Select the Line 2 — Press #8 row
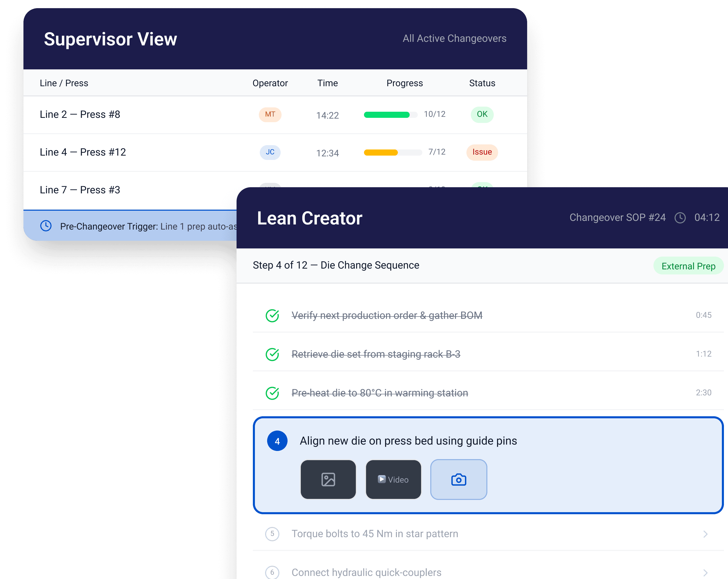Image resolution: width=728 pixels, height=579 pixels. coord(275,115)
